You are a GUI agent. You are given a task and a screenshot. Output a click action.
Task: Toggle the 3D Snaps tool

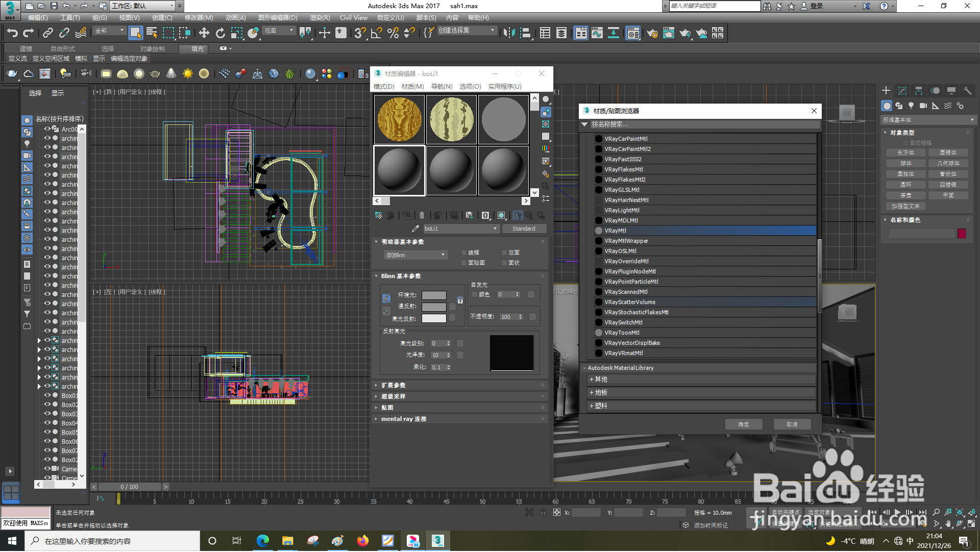[x=360, y=33]
